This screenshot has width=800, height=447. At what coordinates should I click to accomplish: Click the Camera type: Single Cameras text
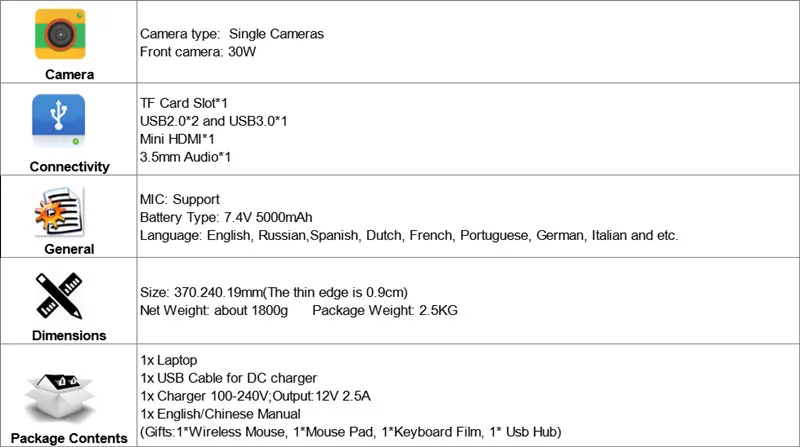pos(232,34)
